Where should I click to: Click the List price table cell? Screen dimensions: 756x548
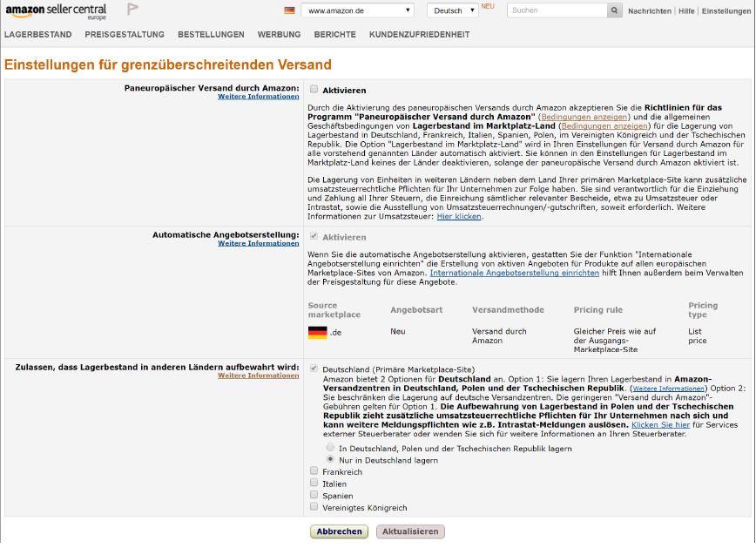697,335
